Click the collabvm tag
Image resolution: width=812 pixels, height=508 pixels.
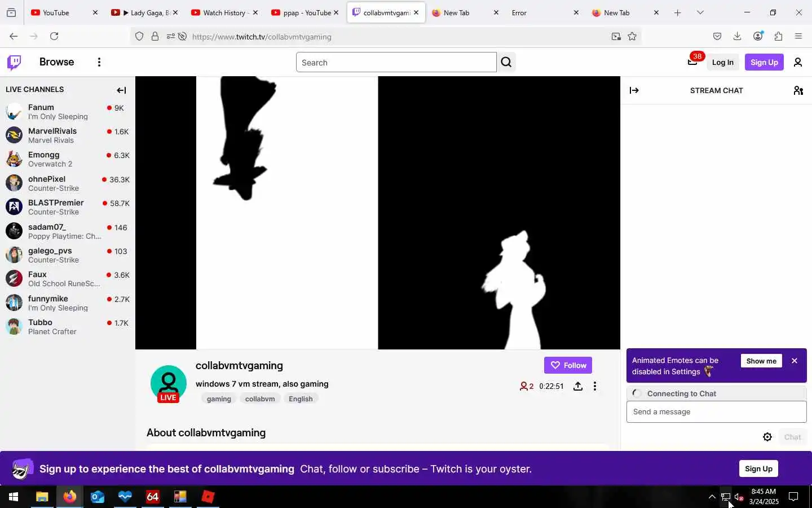coord(260,398)
